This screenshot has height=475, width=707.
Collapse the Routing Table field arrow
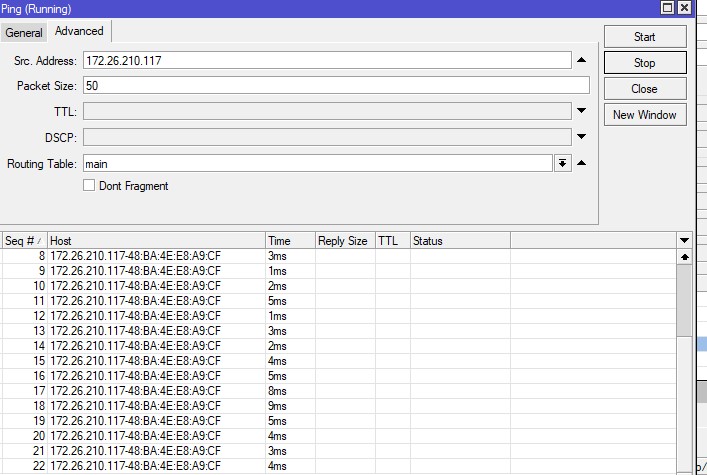coord(582,163)
